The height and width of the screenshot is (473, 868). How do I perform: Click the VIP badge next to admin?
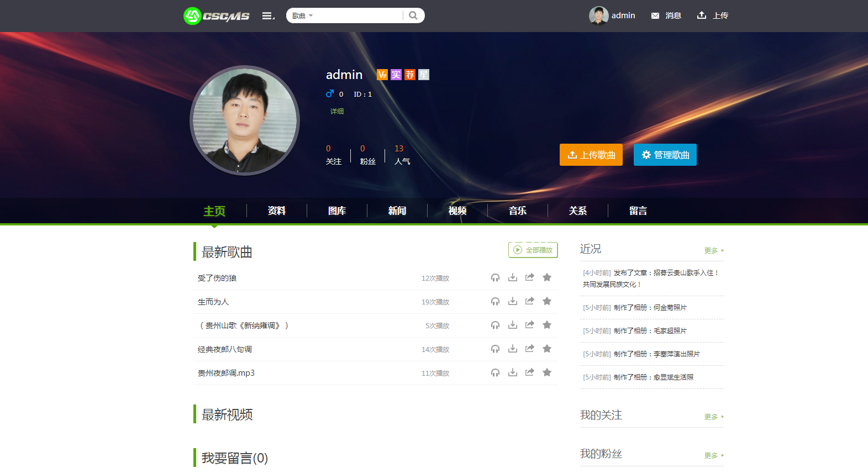(382, 75)
